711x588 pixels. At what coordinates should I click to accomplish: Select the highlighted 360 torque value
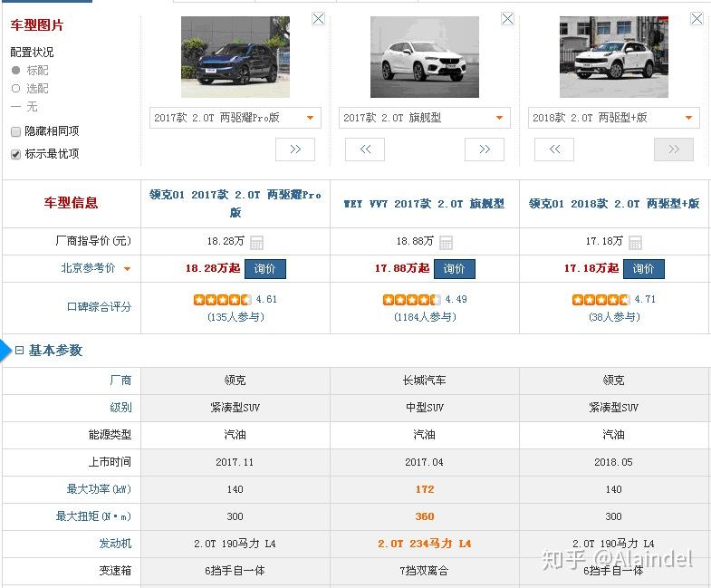[x=425, y=516]
